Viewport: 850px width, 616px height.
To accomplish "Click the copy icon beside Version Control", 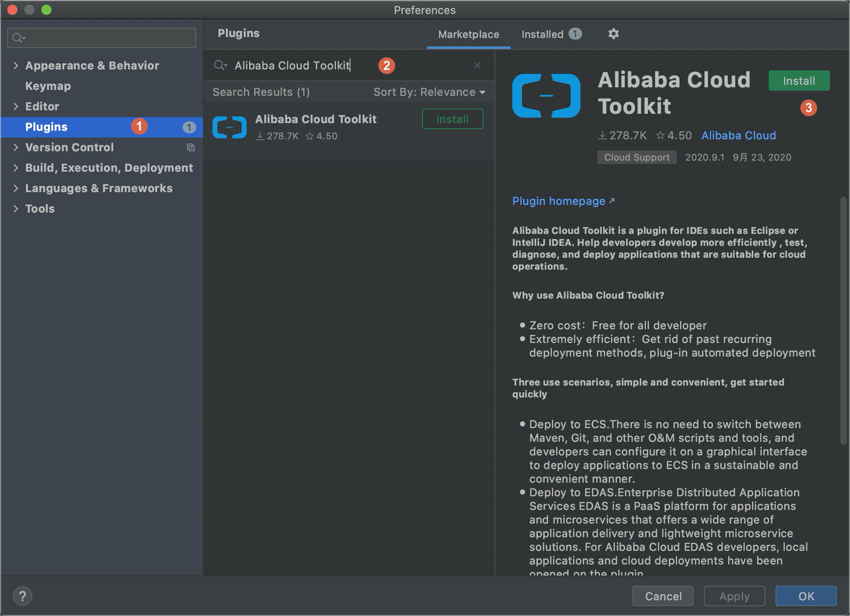I will click(190, 147).
